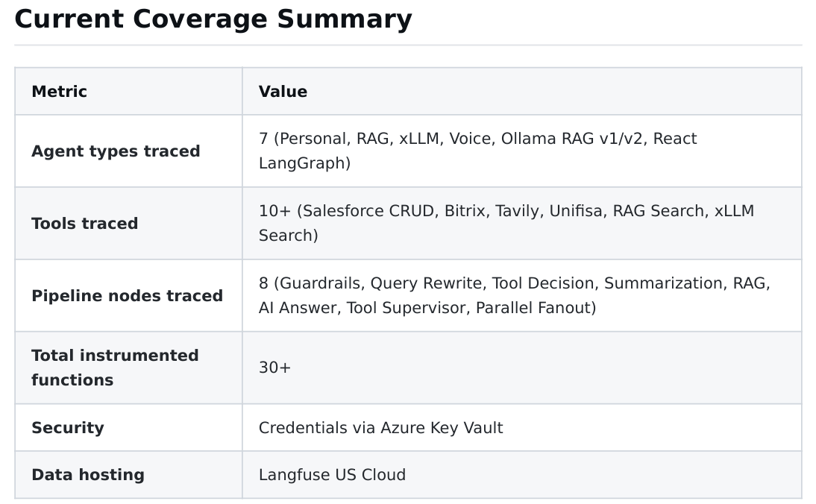
Task: Click the Pipeline nodes traced label
Action: (127, 296)
